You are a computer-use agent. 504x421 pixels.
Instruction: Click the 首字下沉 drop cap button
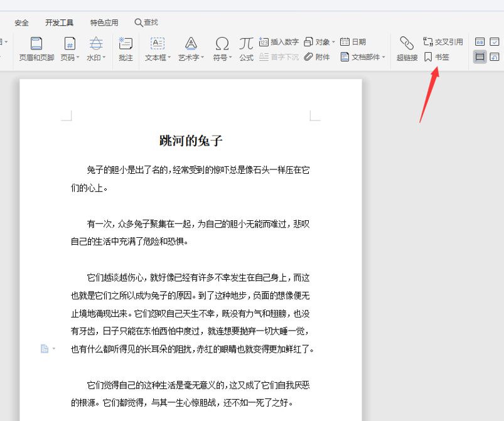click(x=279, y=57)
